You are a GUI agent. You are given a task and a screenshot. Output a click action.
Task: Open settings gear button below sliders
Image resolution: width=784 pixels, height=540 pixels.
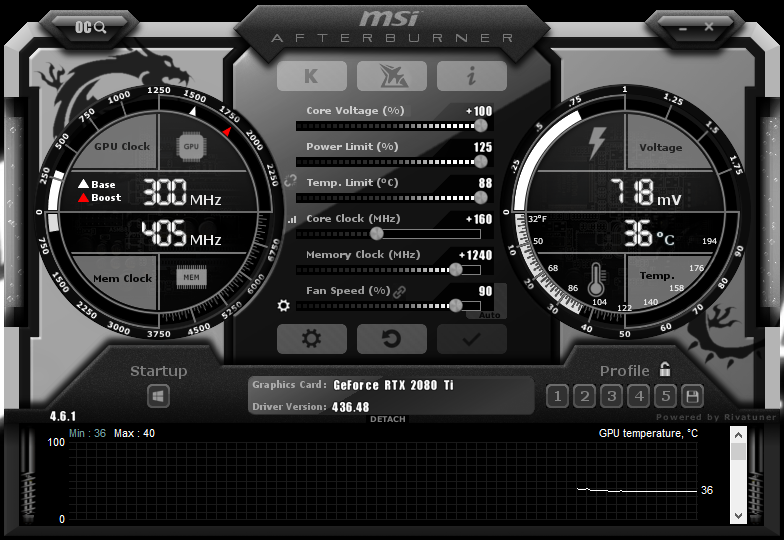point(312,338)
